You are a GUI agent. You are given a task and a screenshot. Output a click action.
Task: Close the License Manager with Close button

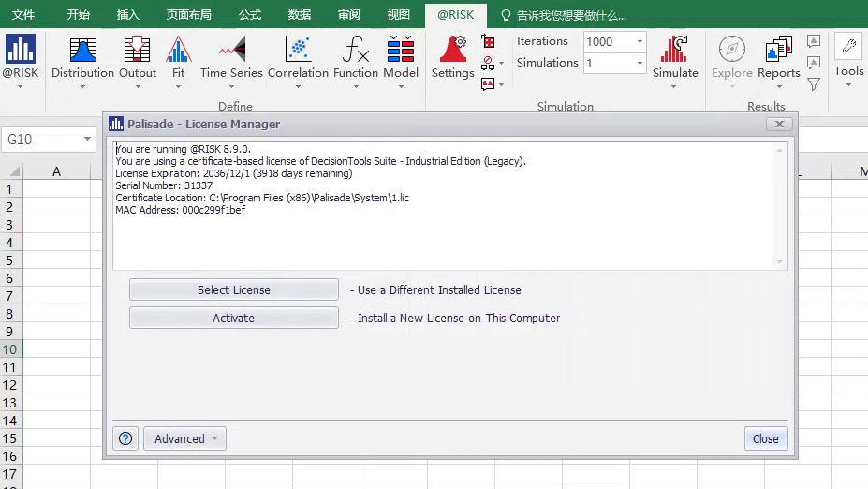click(766, 438)
